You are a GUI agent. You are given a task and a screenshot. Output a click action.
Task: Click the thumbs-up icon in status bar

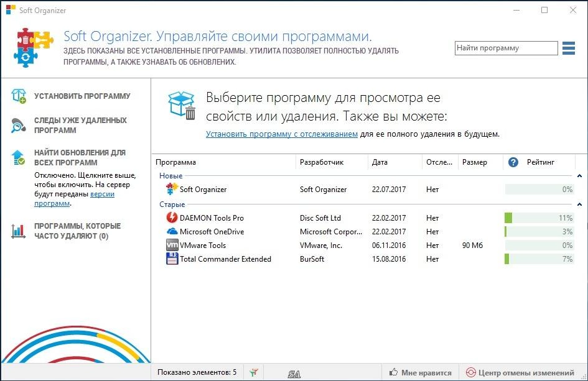click(x=393, y=372)
